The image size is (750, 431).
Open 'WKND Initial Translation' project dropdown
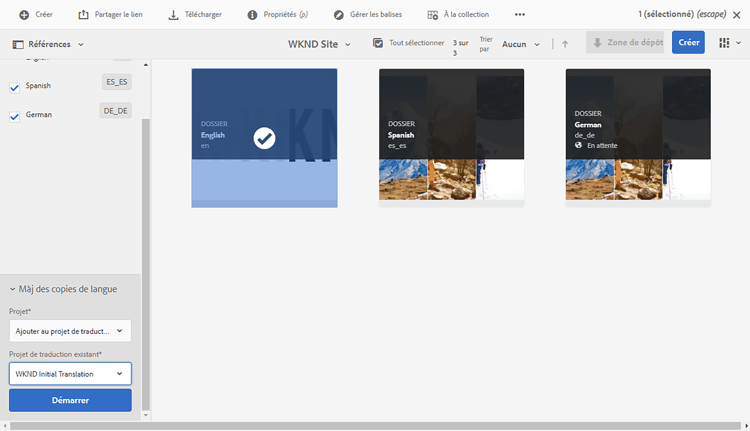tap(70, 374)
